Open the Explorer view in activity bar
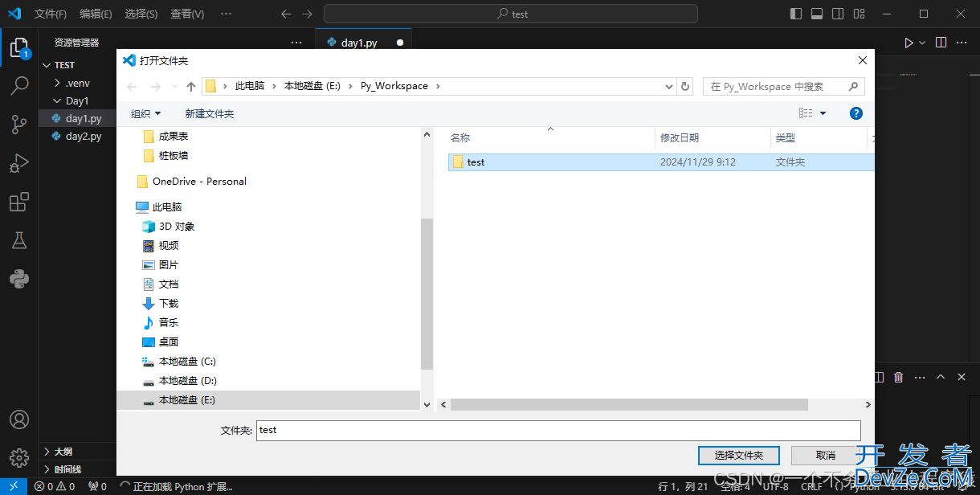980x495 pixels. point(19,48)
